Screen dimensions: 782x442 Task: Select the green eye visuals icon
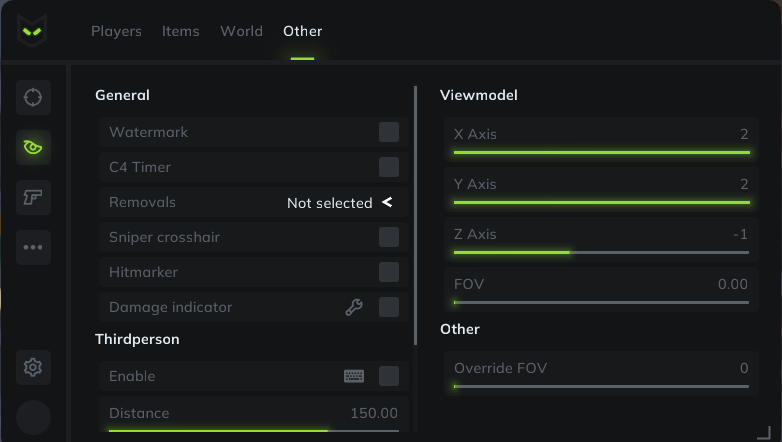click(33, 147)
